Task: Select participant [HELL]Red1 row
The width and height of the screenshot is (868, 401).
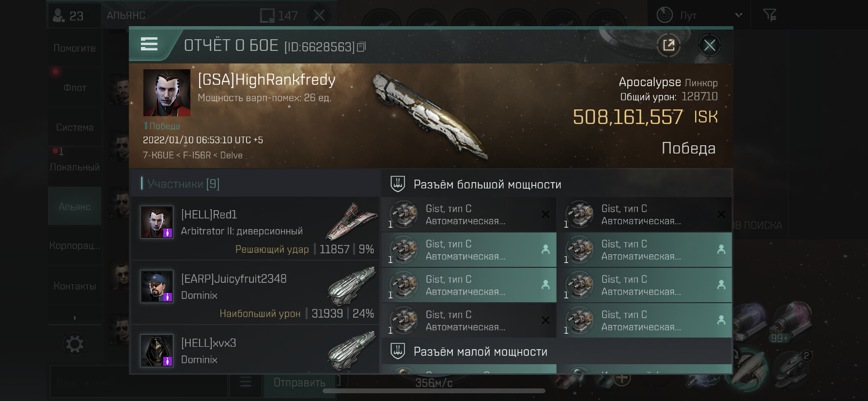Action: pyautogui.click(x=255, y=228)
